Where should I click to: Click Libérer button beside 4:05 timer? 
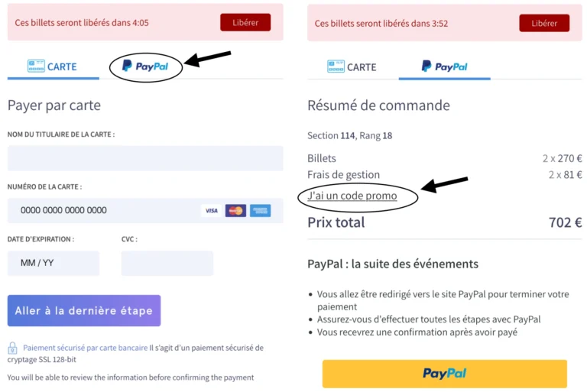coord(245,22)
